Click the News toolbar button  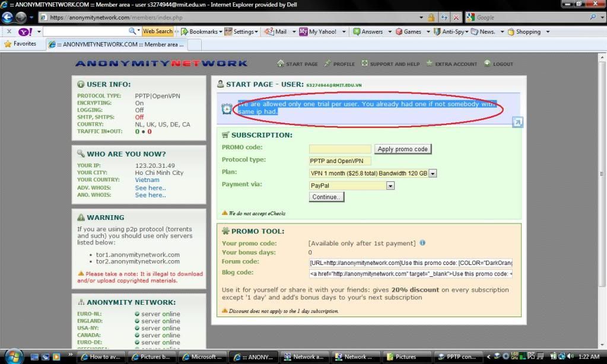coord(483,32)
